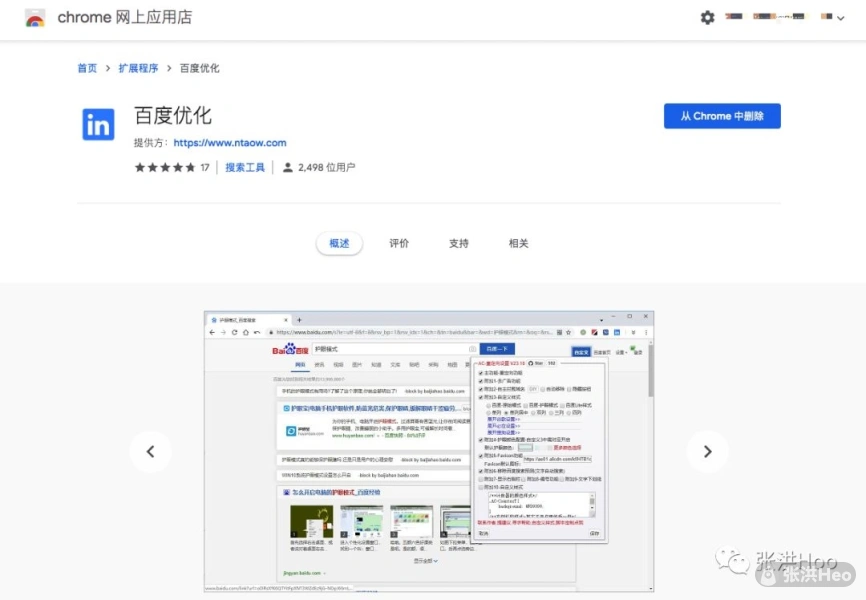Open the 搜索工具 category link

pyautogui.click(x=245, y=167)
